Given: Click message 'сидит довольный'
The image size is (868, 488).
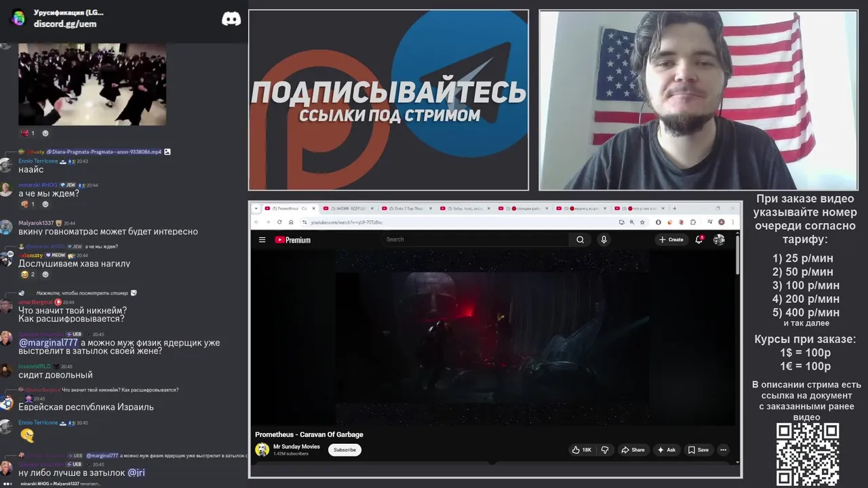Looking at the screenshot, I should tap(56, 375).
